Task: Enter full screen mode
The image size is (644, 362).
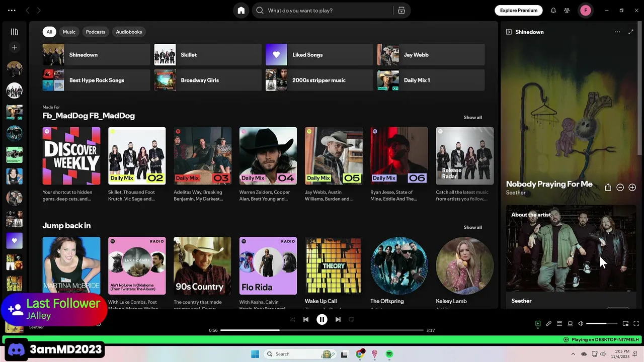Action: [x=636, y=324]
